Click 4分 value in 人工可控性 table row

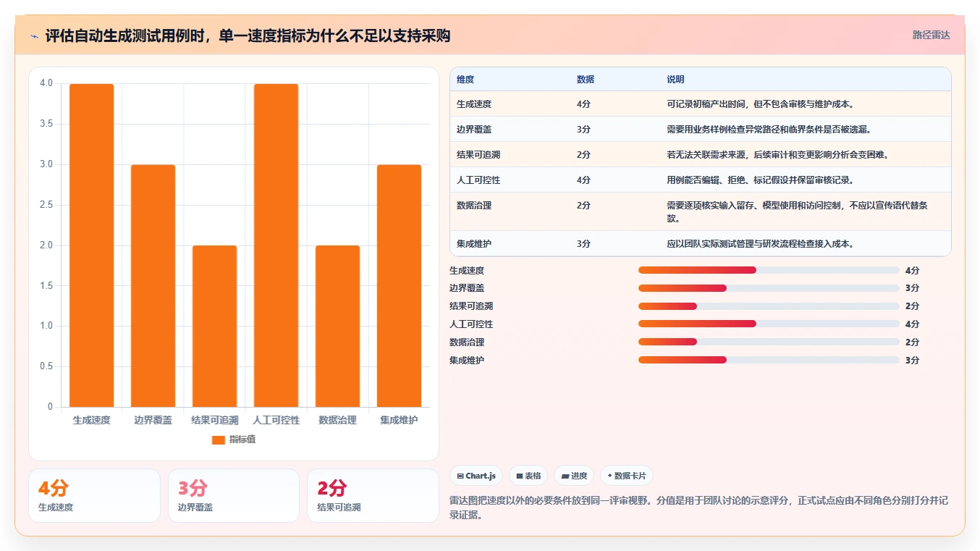(x=583, y=180)
